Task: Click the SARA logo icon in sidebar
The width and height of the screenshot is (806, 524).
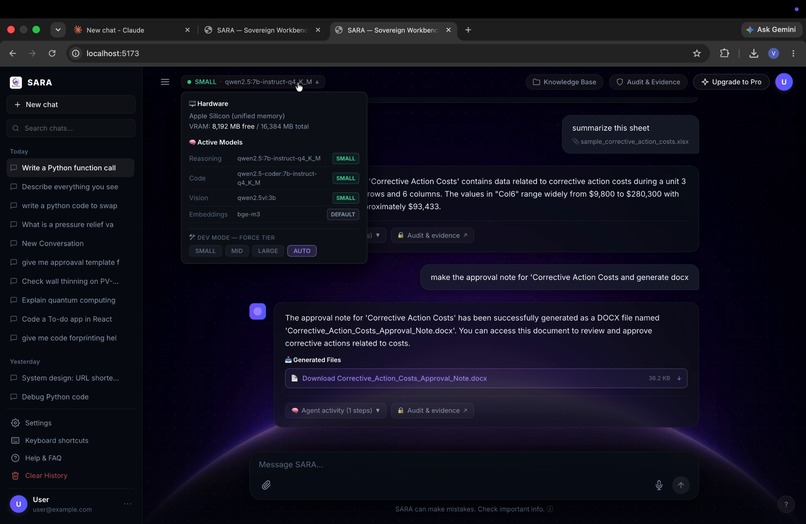Action: pos(16,82)
